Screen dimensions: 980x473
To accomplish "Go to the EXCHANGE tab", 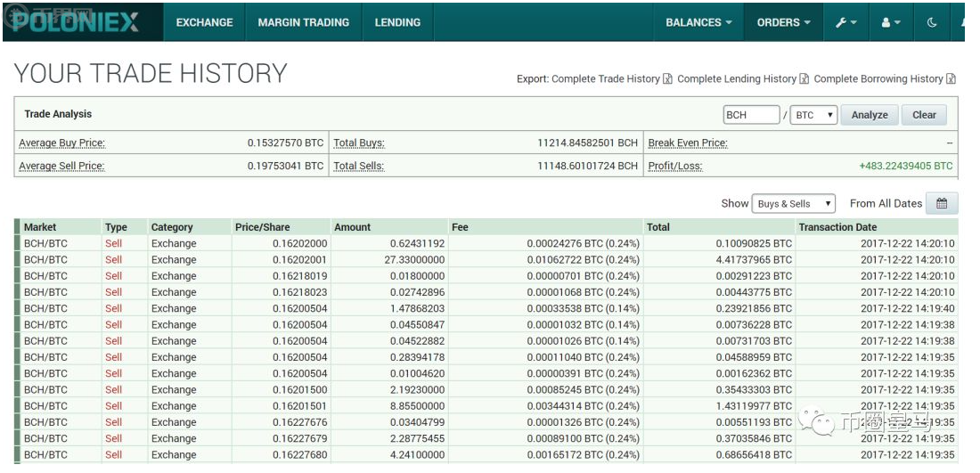I will [x=204, y=22].
